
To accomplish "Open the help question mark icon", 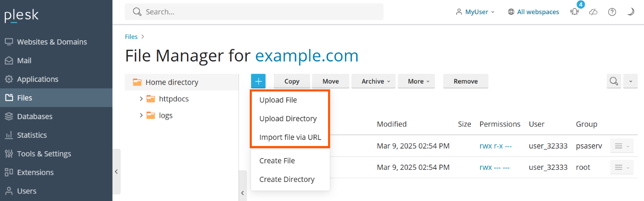I will (612, 12).
